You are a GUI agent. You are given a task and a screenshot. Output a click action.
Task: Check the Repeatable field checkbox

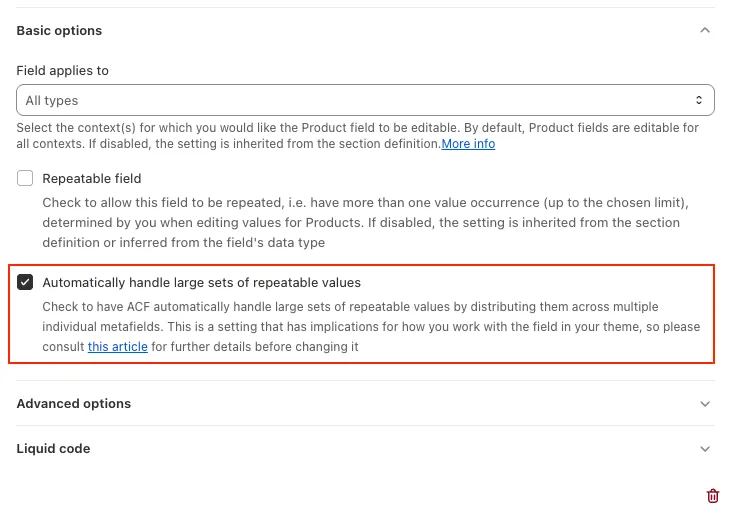(x=25, y=178)
